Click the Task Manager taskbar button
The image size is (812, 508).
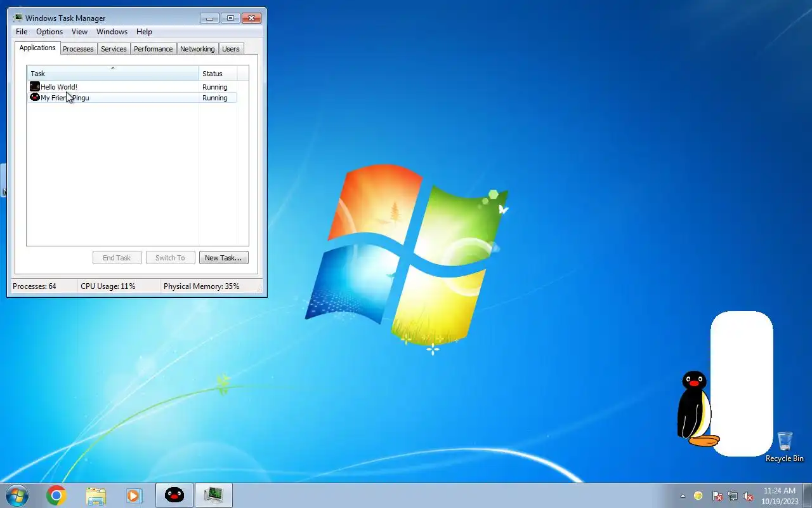coord(214,495)
